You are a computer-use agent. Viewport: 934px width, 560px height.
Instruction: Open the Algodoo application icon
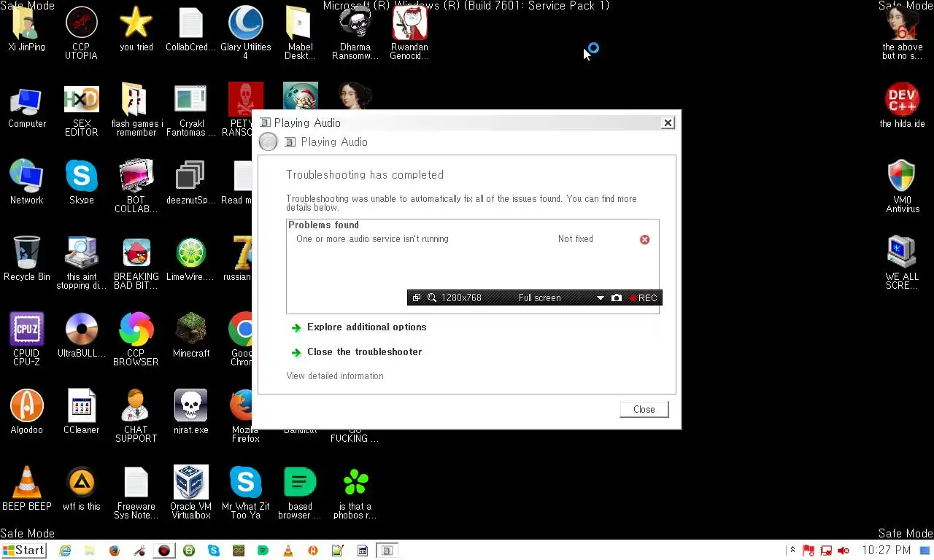26,412
